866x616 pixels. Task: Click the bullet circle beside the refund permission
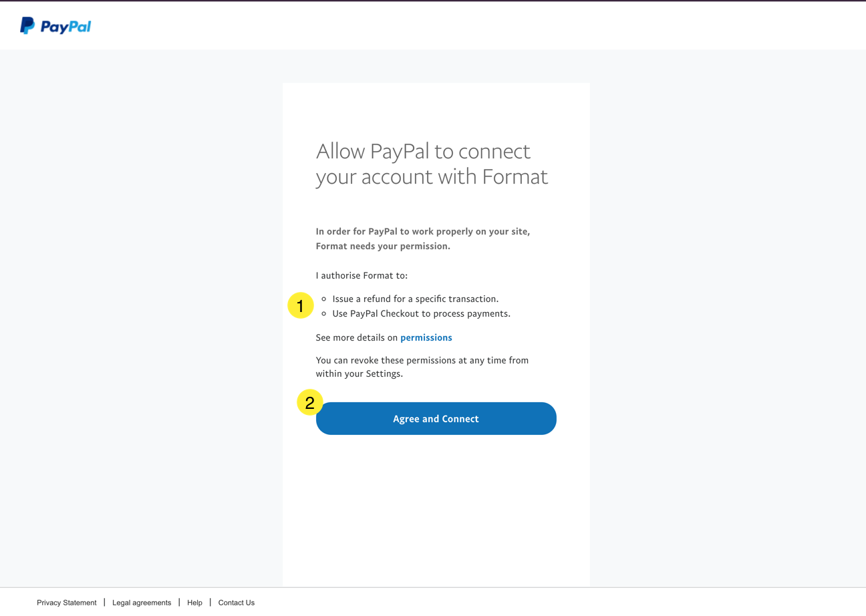(324, 299)
